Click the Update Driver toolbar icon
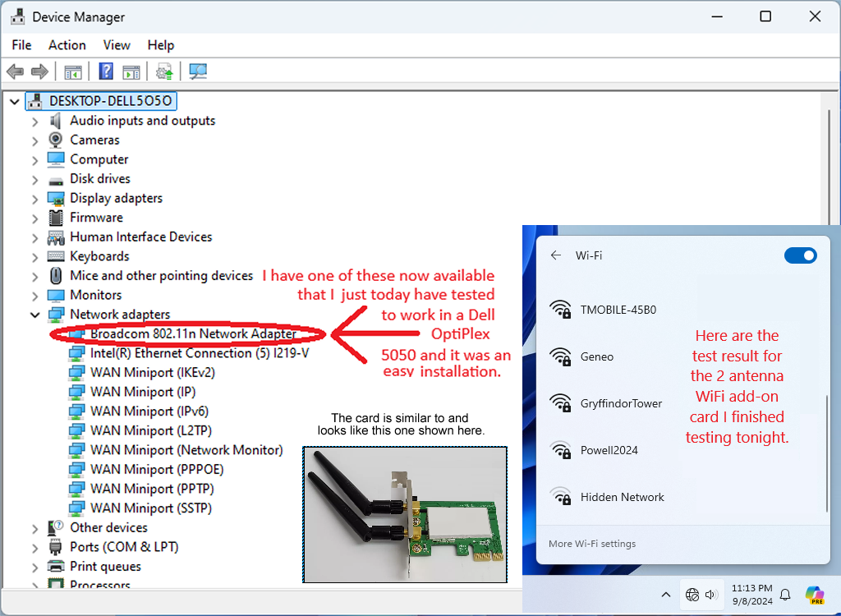The width and height of the screenshot is (841, 616). click(x=164, y=71)
